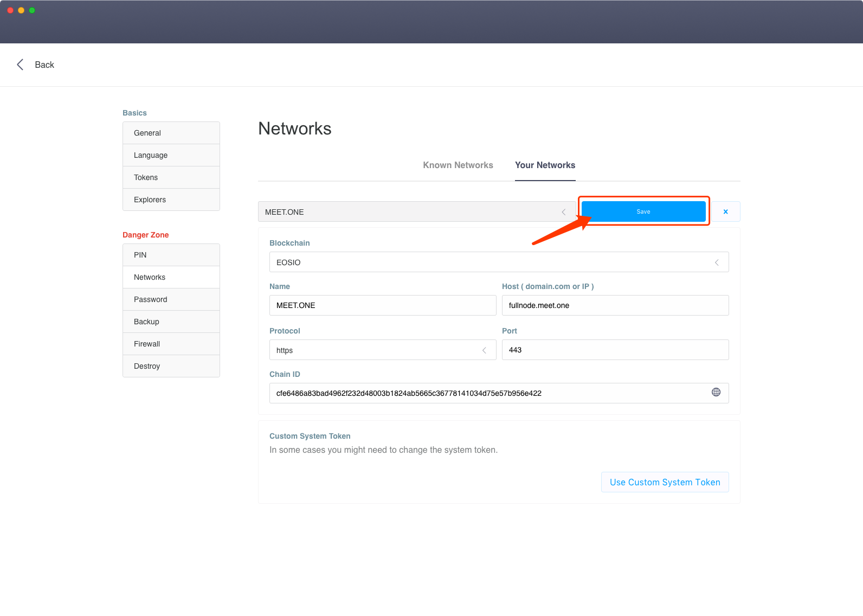Viewport: 863px width, 616px height.
Task: Click the Back arrow icon
Action: (20, 65)
